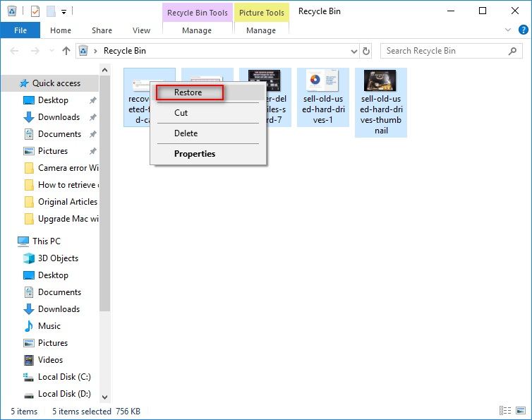Click the '5 items selected' status text

click(x=81, y=412)
